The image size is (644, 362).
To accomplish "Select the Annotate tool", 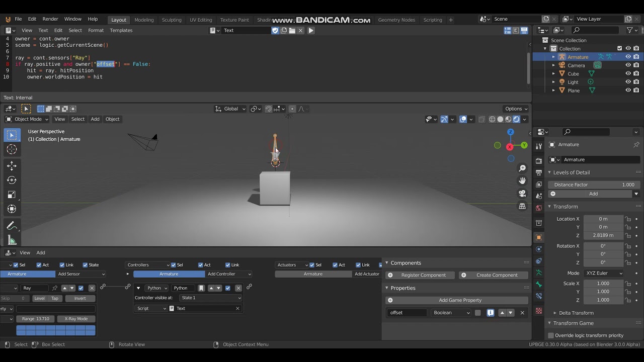I will pos(12,226).
